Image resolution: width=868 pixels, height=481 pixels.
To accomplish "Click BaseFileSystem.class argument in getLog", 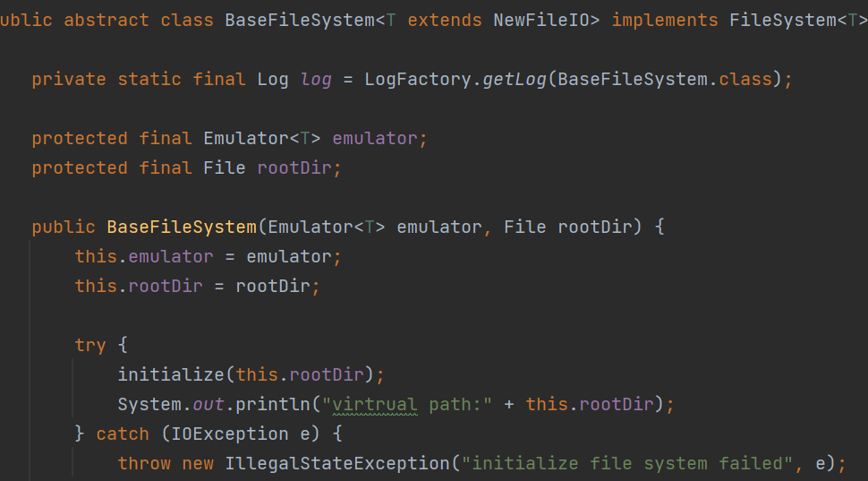I will click(x=664, y=79).
